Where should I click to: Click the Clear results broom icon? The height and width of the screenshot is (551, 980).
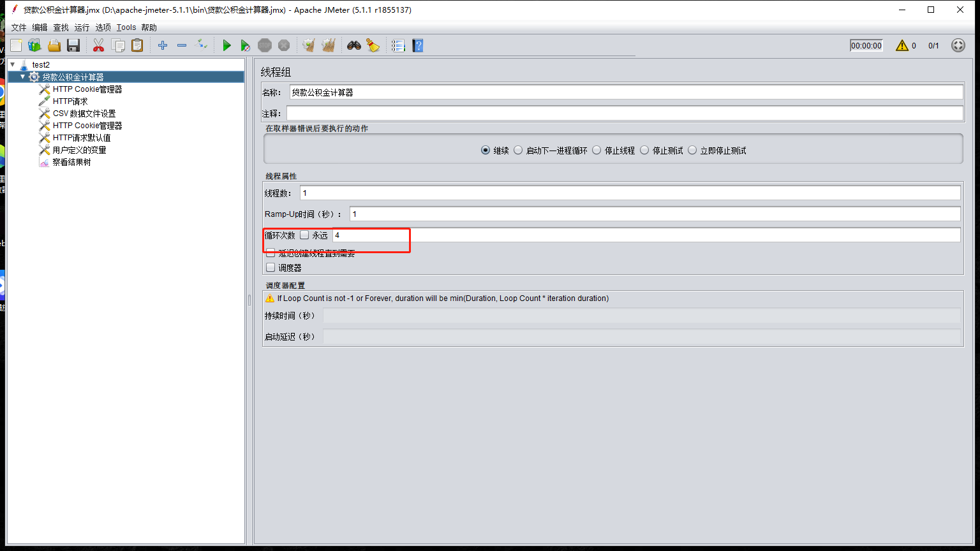(x=309, y=45)
